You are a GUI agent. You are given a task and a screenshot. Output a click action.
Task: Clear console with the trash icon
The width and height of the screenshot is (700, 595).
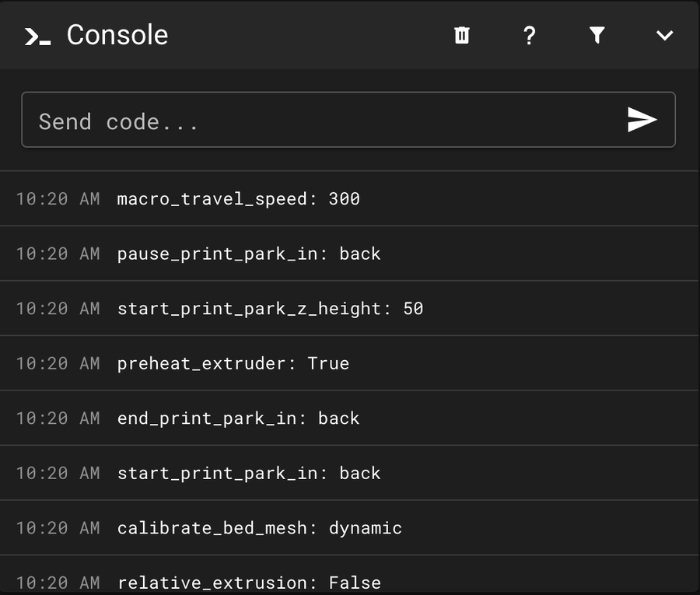click(x=462, y=35)
